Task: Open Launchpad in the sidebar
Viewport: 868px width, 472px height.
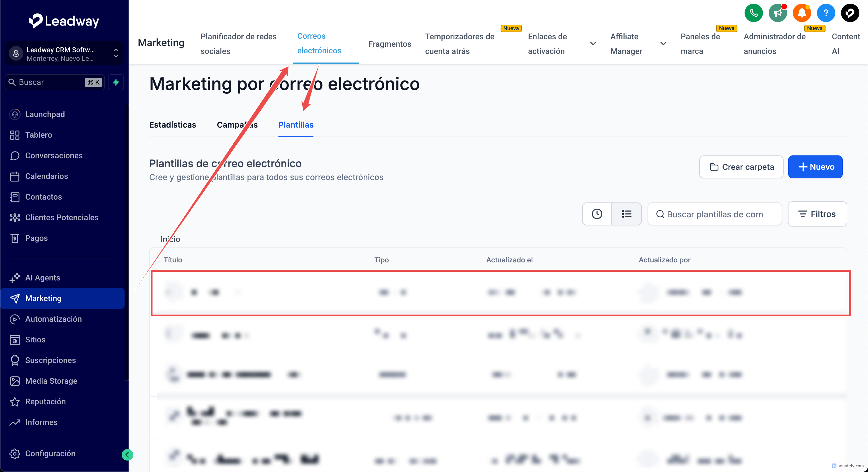Action: click(x=45, y=114)
